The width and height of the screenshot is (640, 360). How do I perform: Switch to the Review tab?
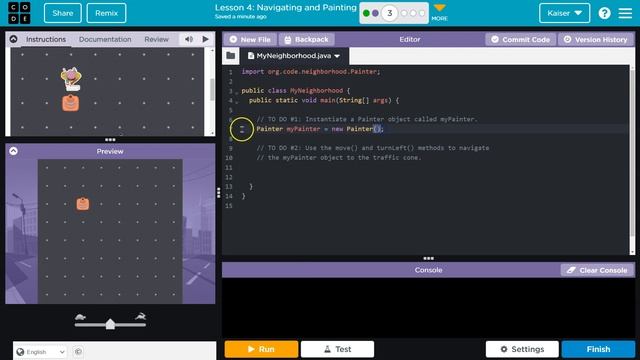[x=156, y=39]
